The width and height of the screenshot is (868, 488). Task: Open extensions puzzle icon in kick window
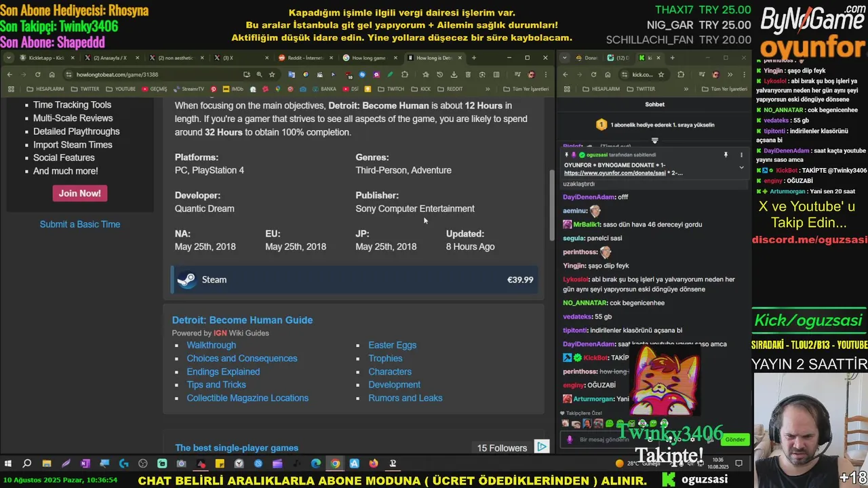point(681,75)
